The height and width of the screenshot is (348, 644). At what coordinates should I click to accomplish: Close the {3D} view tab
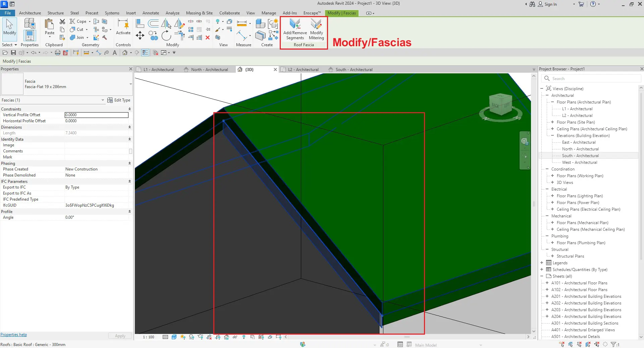(275, 70)
